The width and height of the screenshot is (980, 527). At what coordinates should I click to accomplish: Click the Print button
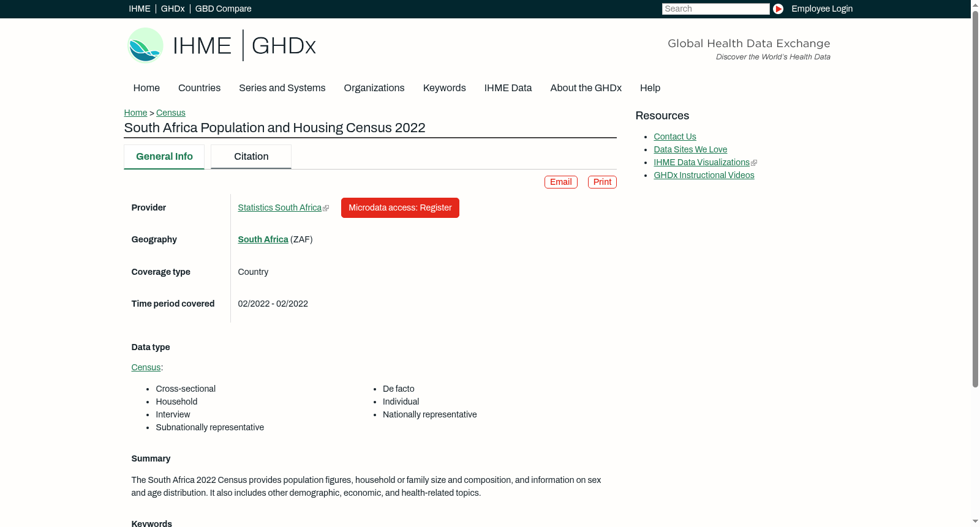(x=602, y=182)
